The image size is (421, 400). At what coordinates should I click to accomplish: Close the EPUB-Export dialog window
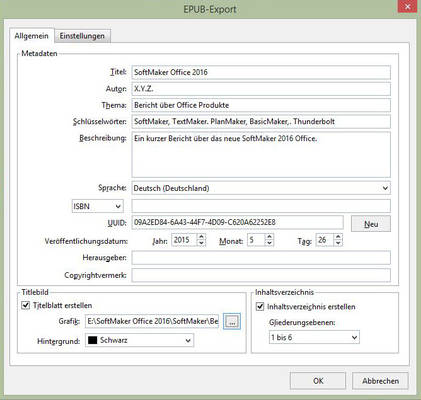click(407, 7)
